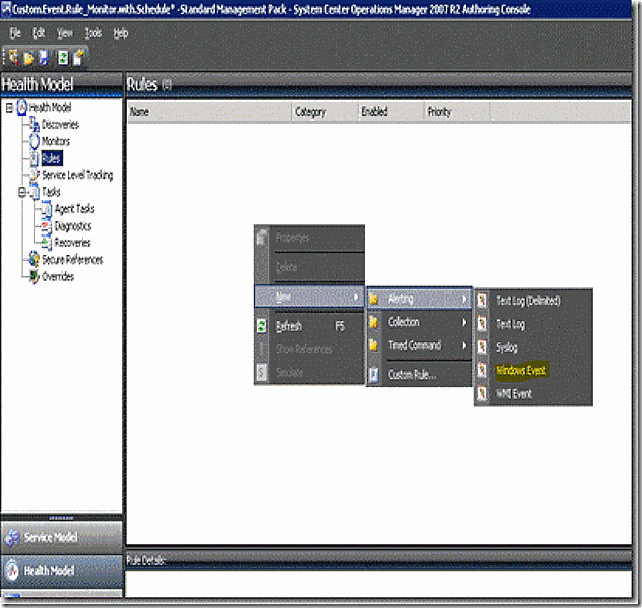
Task: Sort rules by Category column header
Action: click(325, 112)
